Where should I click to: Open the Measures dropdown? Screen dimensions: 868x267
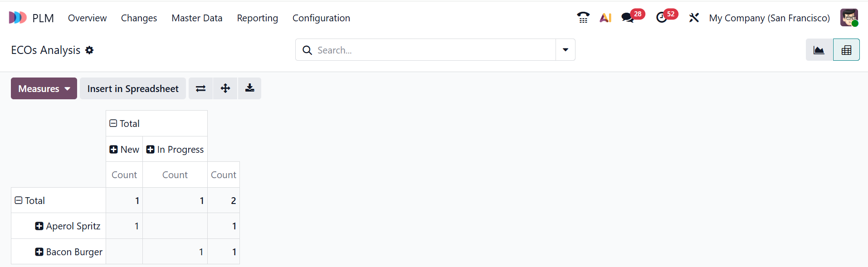point(44,88)
